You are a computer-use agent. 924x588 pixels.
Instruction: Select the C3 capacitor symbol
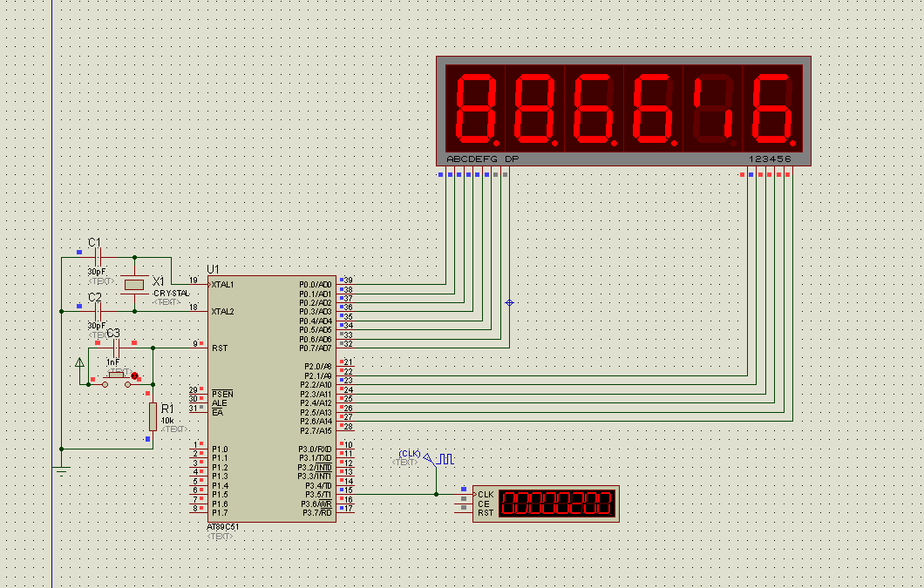116,348
